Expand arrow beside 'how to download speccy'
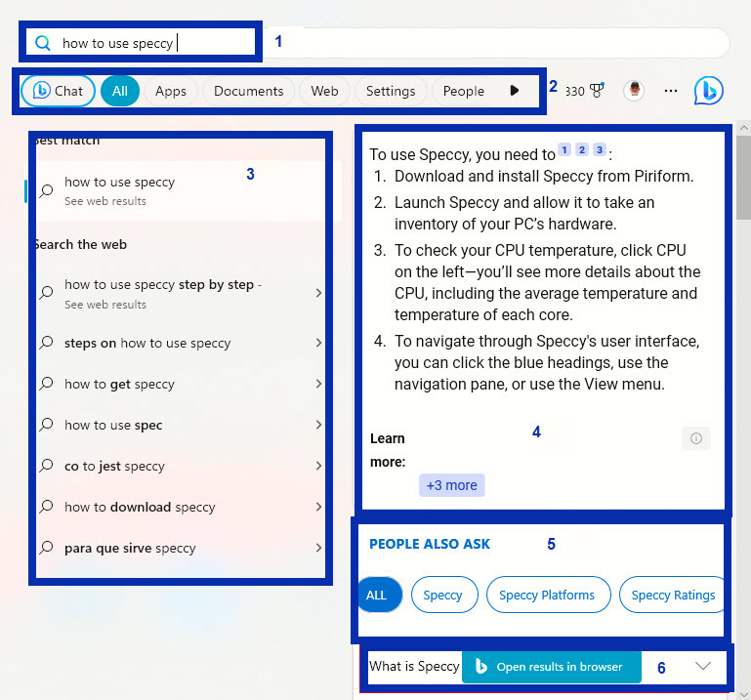 [x=318, y=507]
